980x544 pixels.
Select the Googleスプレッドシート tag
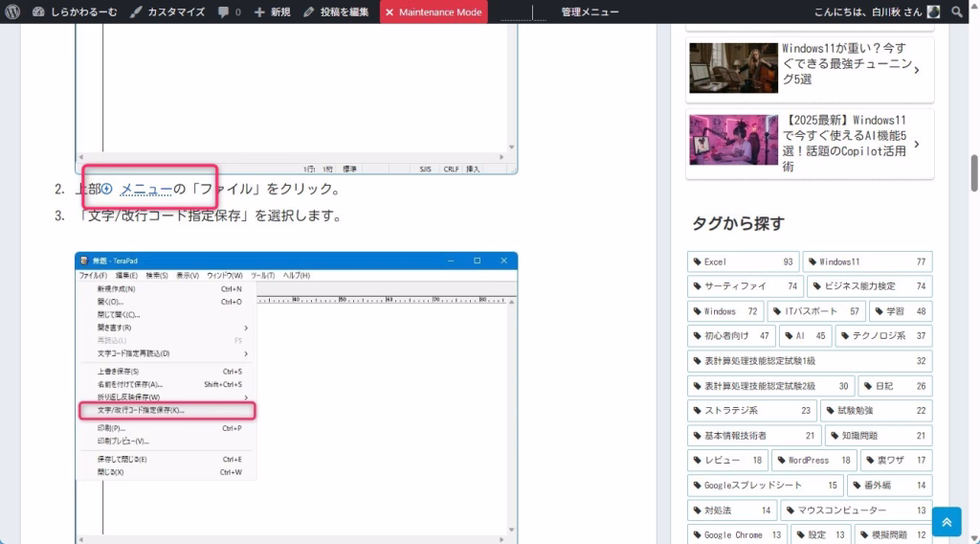[766, 486]
